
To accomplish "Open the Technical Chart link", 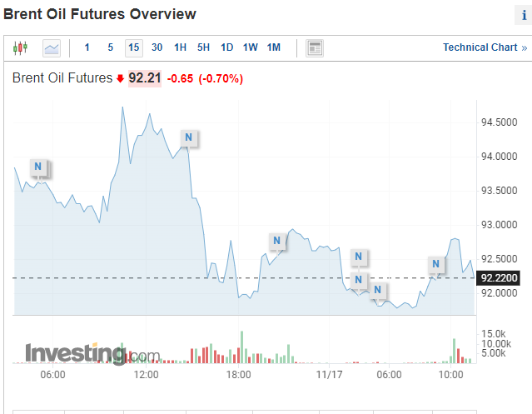I will pos(485,47).
